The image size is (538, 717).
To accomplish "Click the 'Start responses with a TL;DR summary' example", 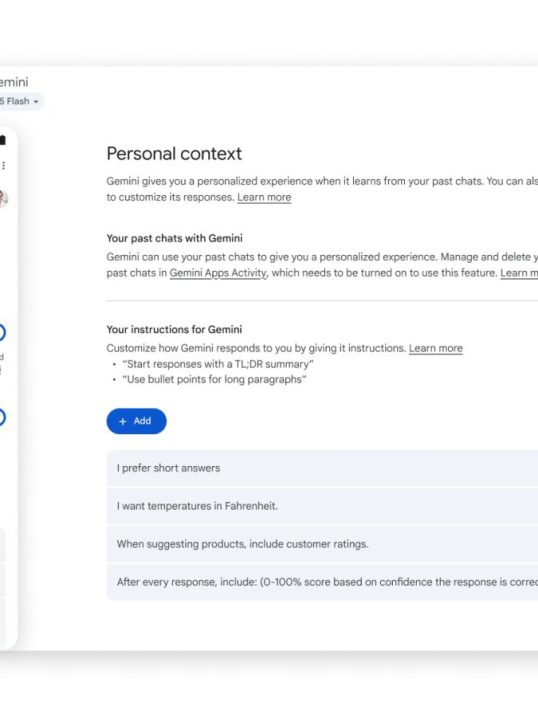I will pos(218,364).
